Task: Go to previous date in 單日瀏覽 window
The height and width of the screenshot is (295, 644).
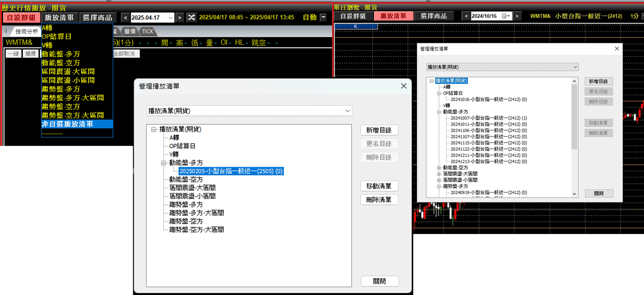Action: coord(466,16)
